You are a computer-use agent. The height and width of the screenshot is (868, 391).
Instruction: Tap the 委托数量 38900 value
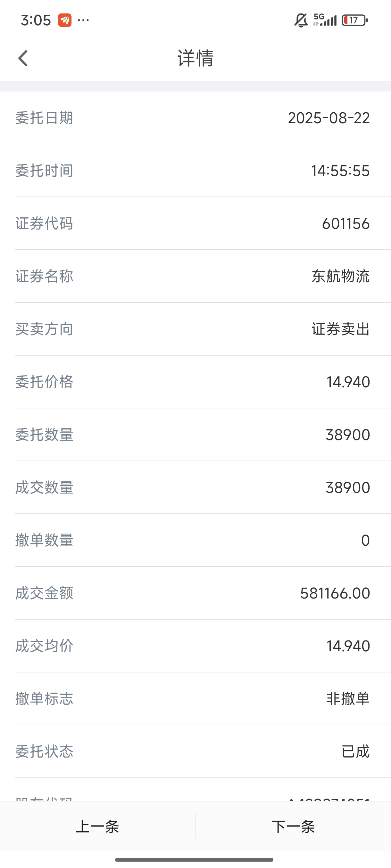pyautogui.click(x=348, y=435)
